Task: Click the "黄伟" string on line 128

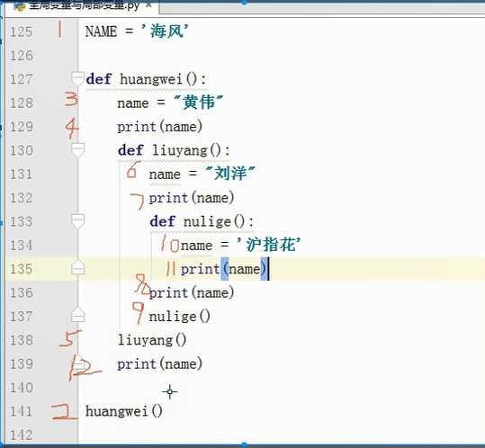Action: tap(199, 103)
